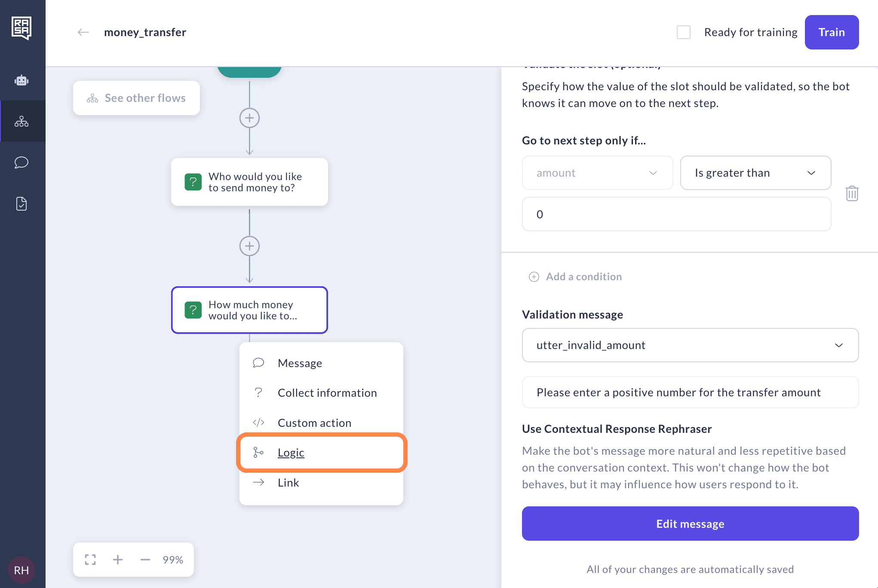Zoom in the flow canvas

click(118, 560)
